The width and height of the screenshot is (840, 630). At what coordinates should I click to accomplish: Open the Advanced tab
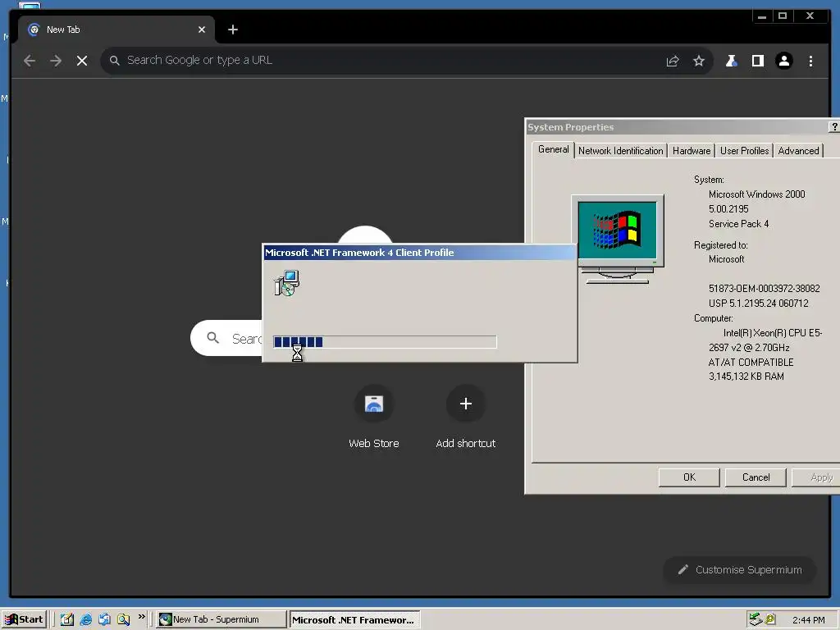(x=798, y=151)
